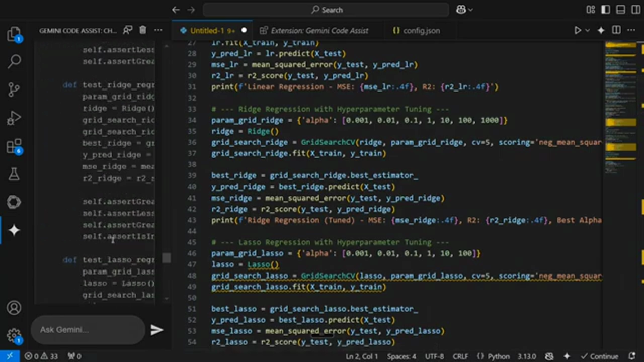Click the GEMINI CODE ASSIST panel title

(77, 31)
